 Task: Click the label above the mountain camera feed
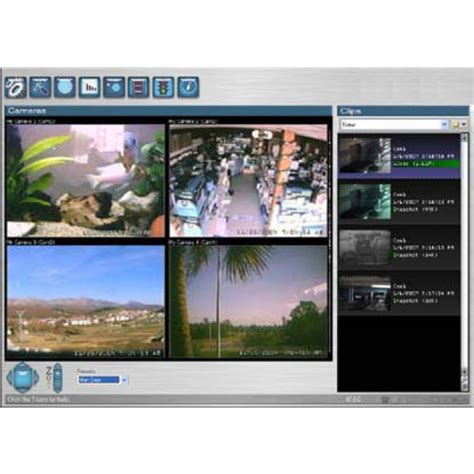(x=31, y=242)
